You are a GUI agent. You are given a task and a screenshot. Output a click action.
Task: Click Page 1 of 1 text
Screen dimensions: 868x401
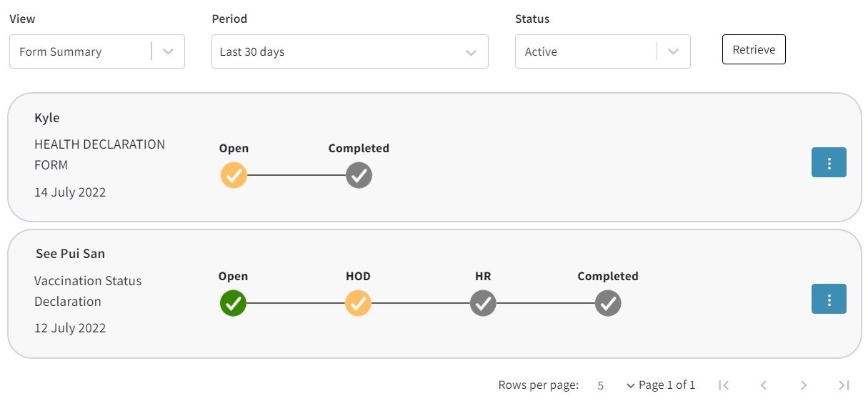tap(667, 385)
